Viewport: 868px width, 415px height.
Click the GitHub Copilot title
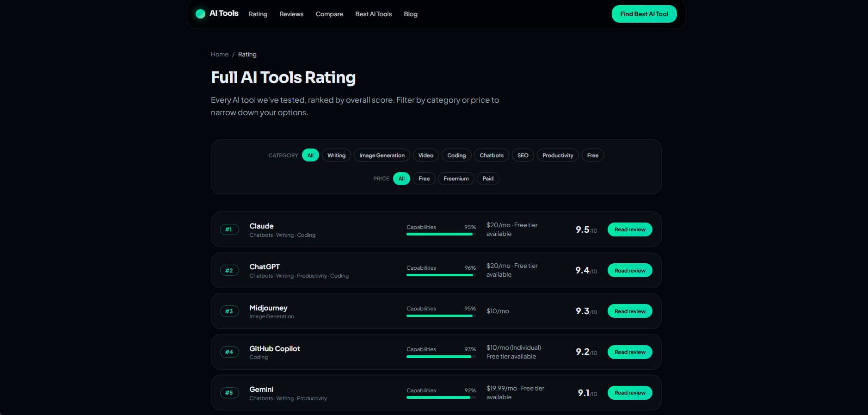(275, 349)
